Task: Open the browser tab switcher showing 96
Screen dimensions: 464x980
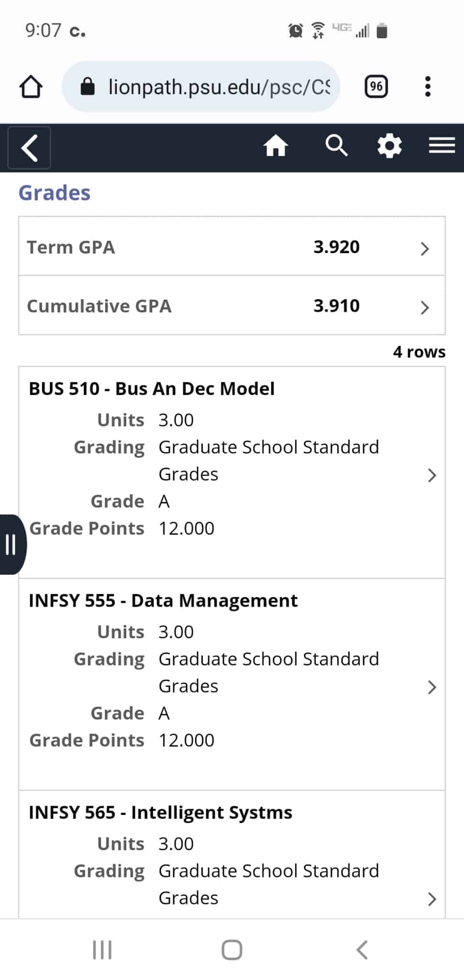Action: coord(376,87)
